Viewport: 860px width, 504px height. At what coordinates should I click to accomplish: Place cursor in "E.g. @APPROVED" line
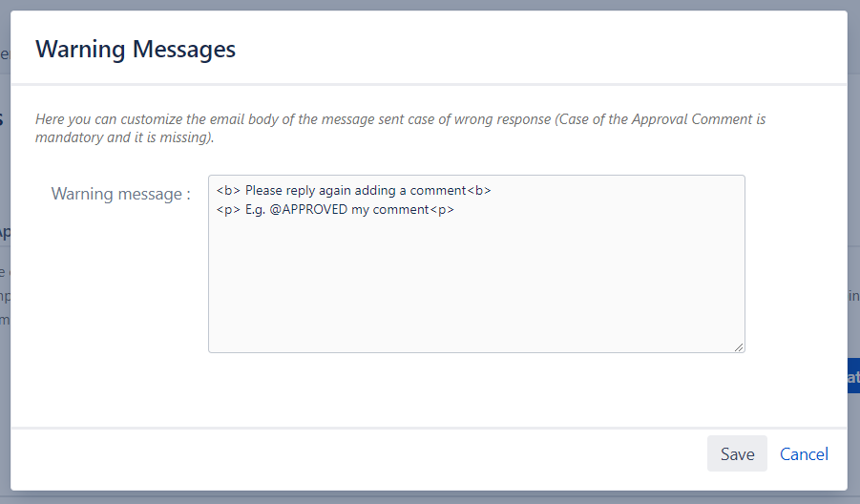[x=335, y=209]
